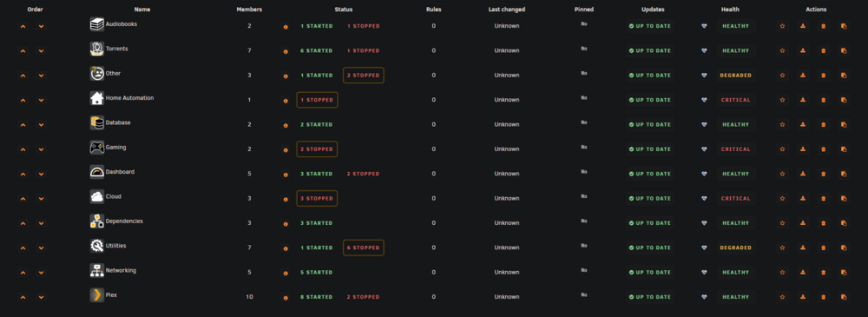This screenshot has width=868, height=317.
Task: Click the Gaming controller folder icon
Action: 97,148
